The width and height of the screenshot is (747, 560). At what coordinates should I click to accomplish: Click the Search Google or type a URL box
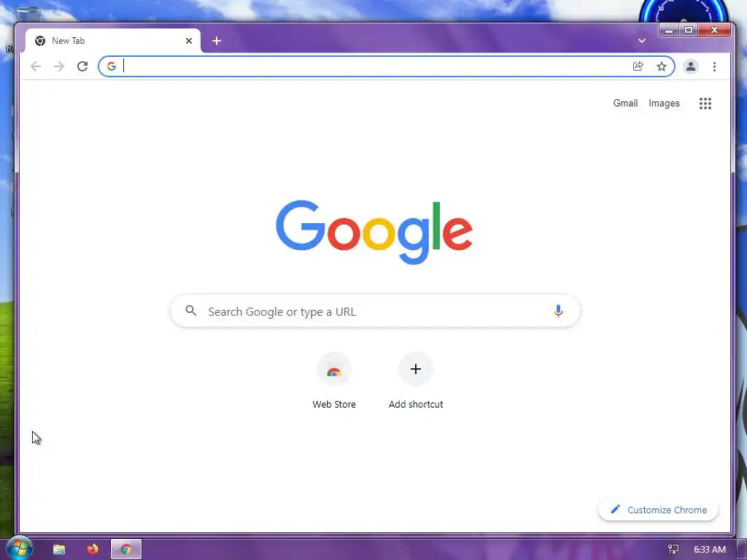point(376,311)
